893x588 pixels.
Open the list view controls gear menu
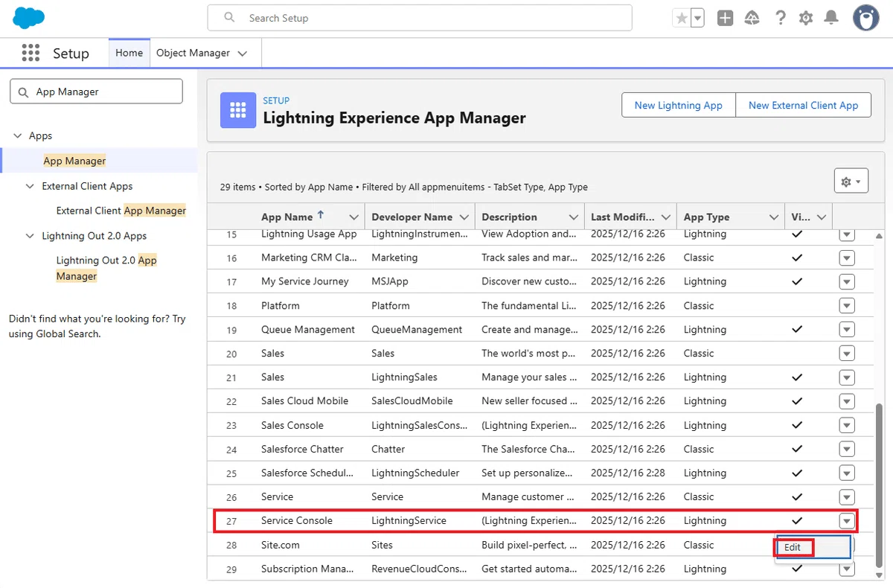(851, 182)
